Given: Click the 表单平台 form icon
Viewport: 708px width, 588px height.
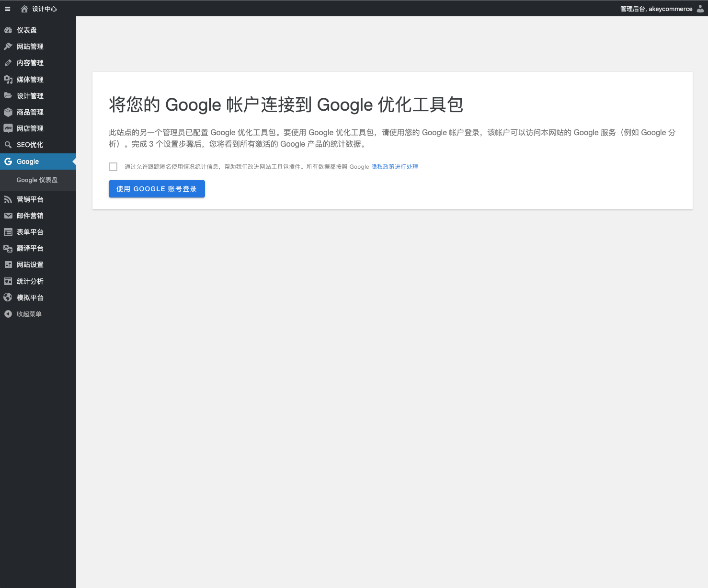Looking at the screenshot, I should 8,232.
